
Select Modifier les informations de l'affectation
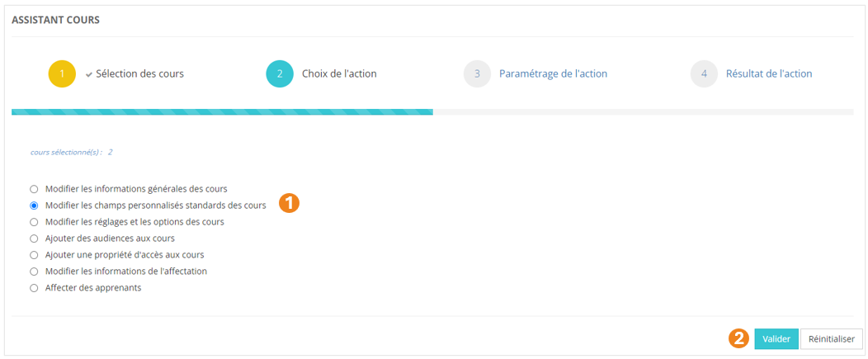[34, 272]
